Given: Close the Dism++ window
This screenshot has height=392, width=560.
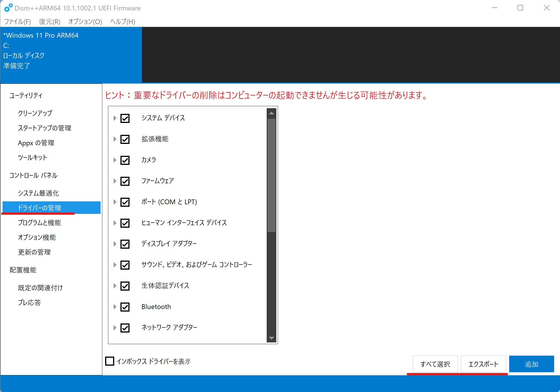Looking at the screenshot, I should point(547,8).
